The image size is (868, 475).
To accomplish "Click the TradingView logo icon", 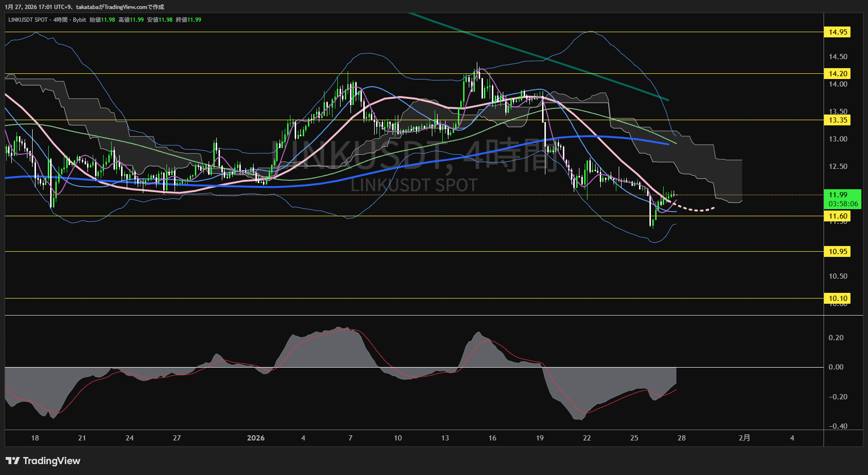I will click(13, 461).
